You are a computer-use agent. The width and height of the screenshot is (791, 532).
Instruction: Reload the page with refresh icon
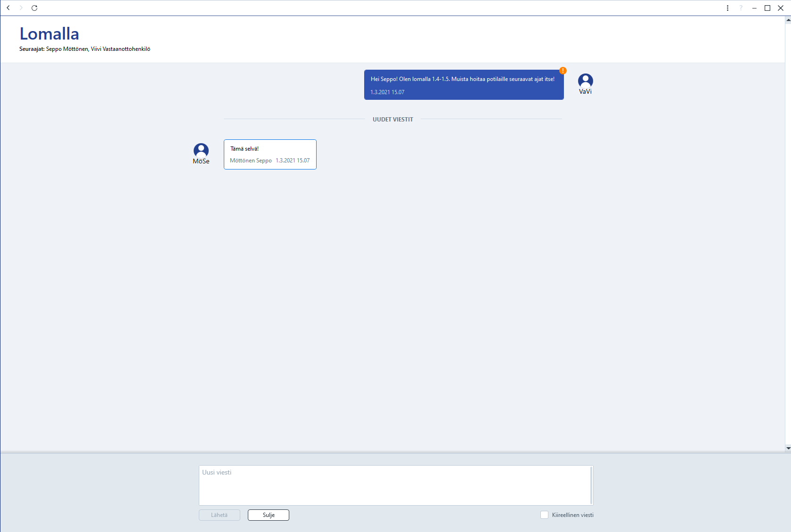34,8
